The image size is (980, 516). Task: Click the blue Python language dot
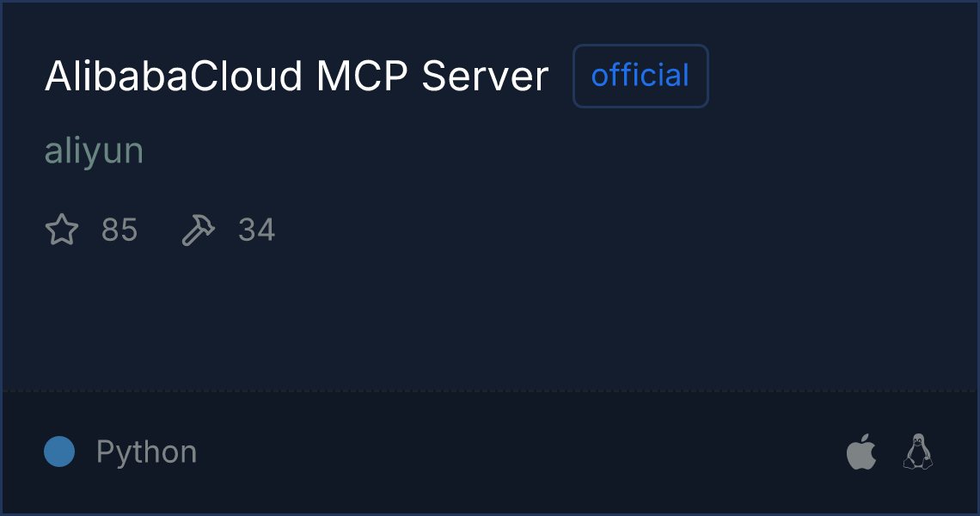tap(59, 451)
